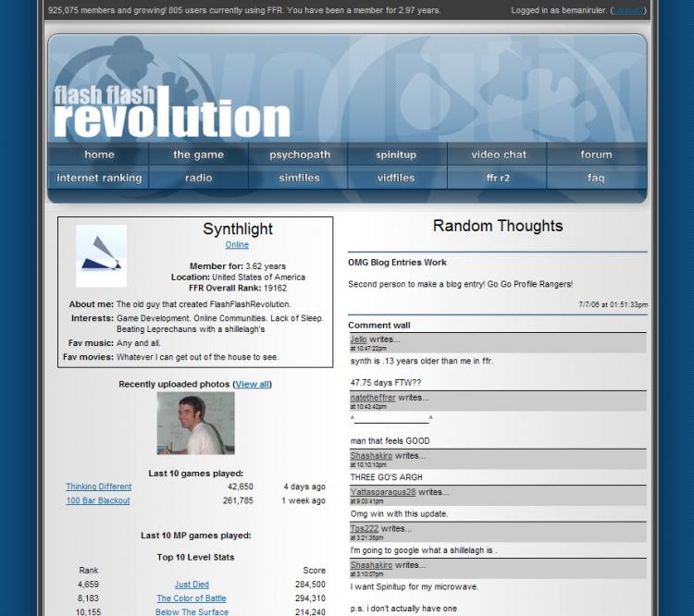Screen dimensions: 694x616
Task: Click the rank value 8,183
Action: click(88, 598)
